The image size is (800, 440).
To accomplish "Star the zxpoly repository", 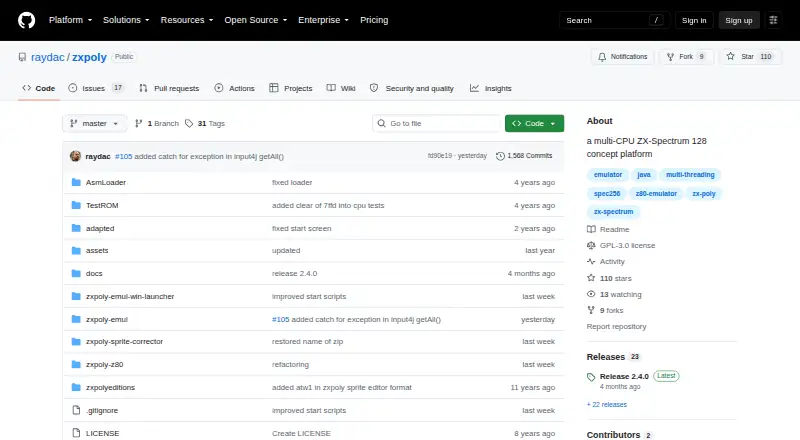I will pyautogui.click(x=750, y=57).
